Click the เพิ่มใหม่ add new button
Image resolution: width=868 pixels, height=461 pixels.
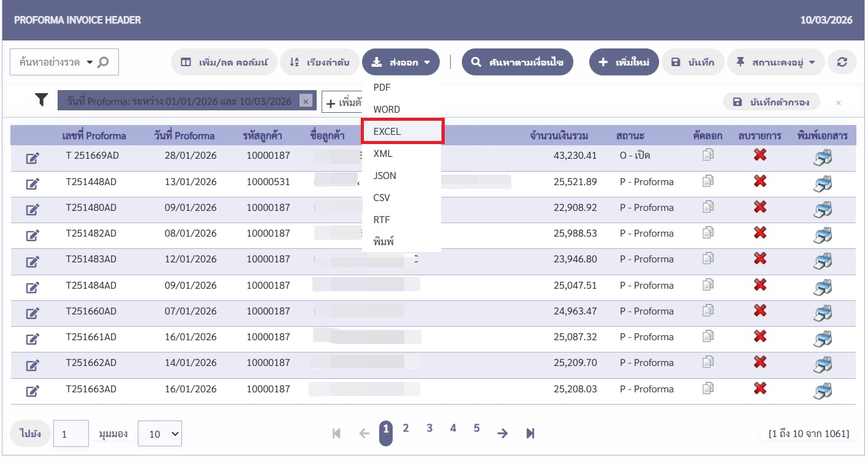tap(624, 62)
